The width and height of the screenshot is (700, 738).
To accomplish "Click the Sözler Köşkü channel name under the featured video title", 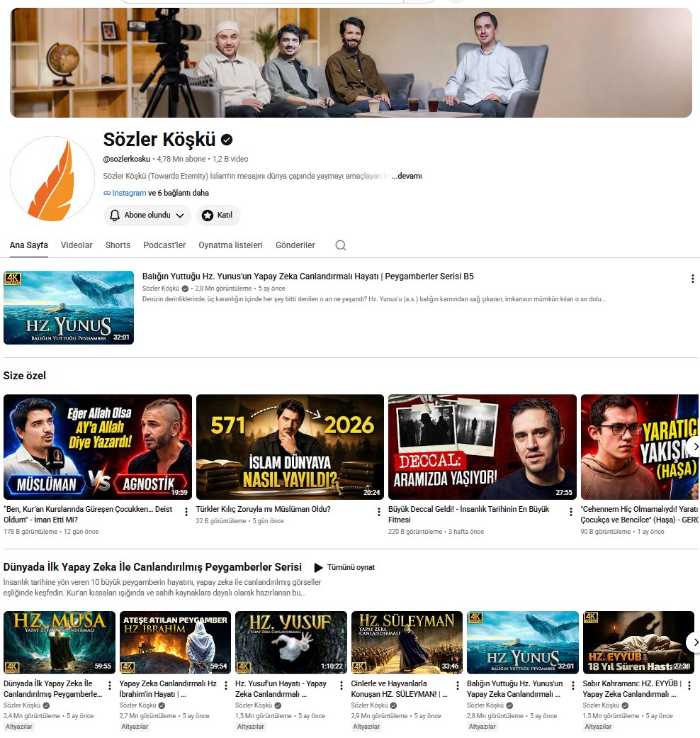I will coord(160,289).
